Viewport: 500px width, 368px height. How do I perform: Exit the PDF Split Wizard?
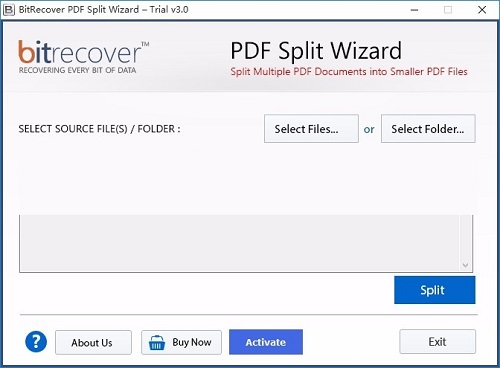(437, 342)
